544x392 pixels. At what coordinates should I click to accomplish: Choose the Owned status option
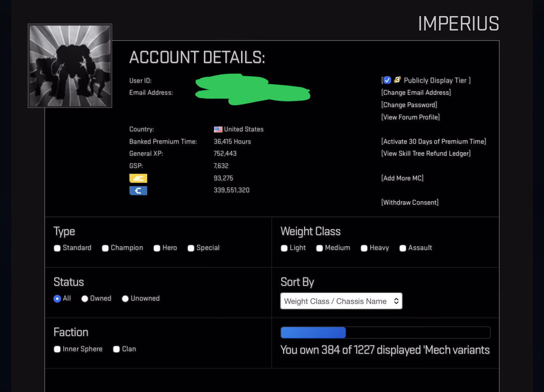tap(85, 299)
